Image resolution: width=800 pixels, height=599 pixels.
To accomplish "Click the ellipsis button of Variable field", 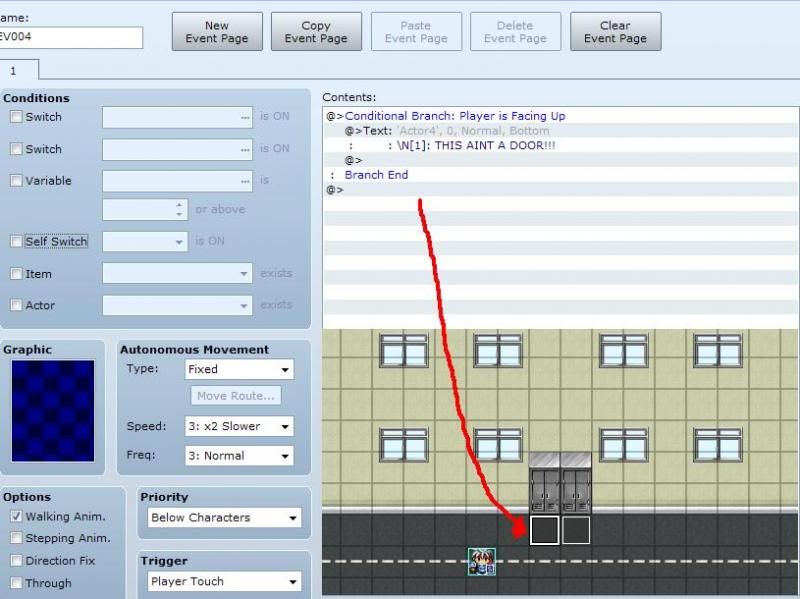I will pos(245,181).
